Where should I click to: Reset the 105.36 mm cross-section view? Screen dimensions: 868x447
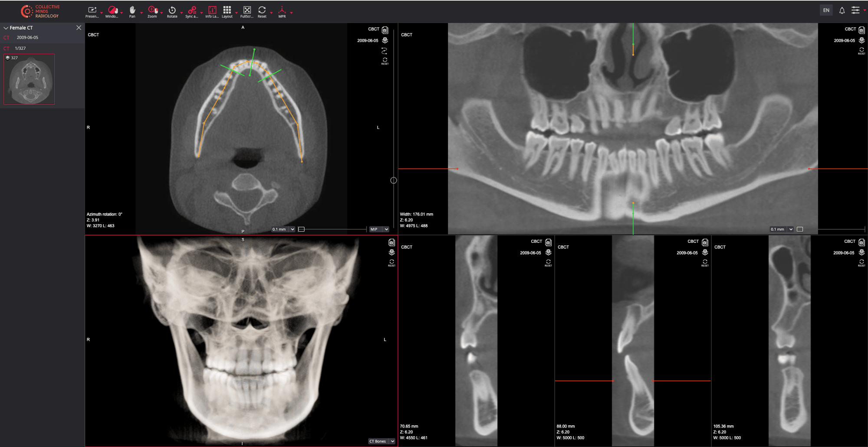(861, 263)
